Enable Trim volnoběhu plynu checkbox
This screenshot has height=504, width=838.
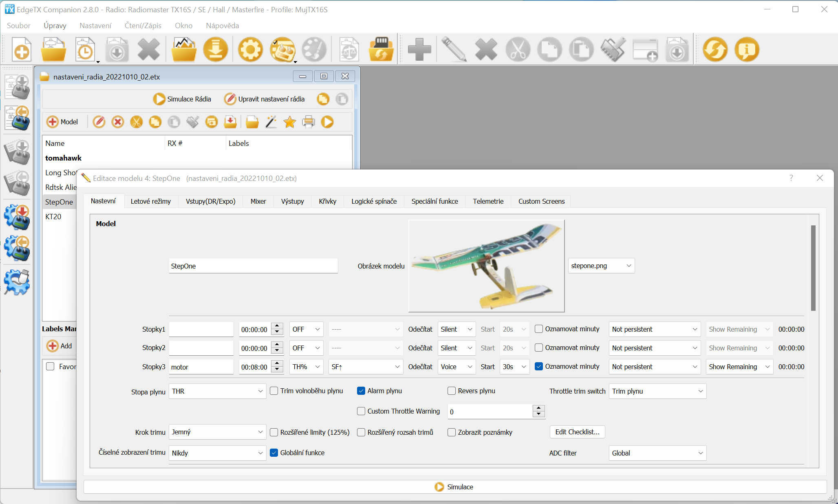click(274, 391)
